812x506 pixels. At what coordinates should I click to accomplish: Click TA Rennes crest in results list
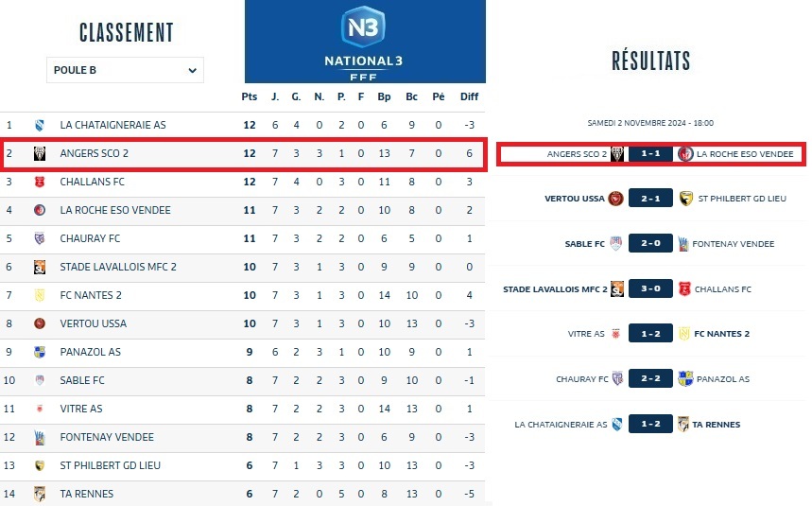684,425
